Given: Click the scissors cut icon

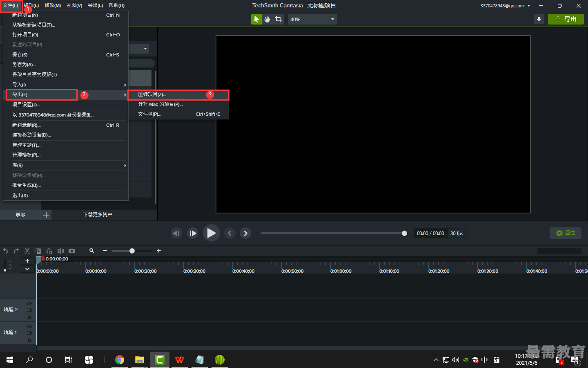Looking at the screenshot, I should [27, 251].
